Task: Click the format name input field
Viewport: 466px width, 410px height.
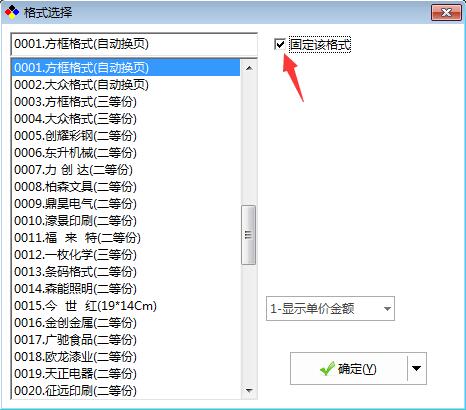Action: pos(134,44)
